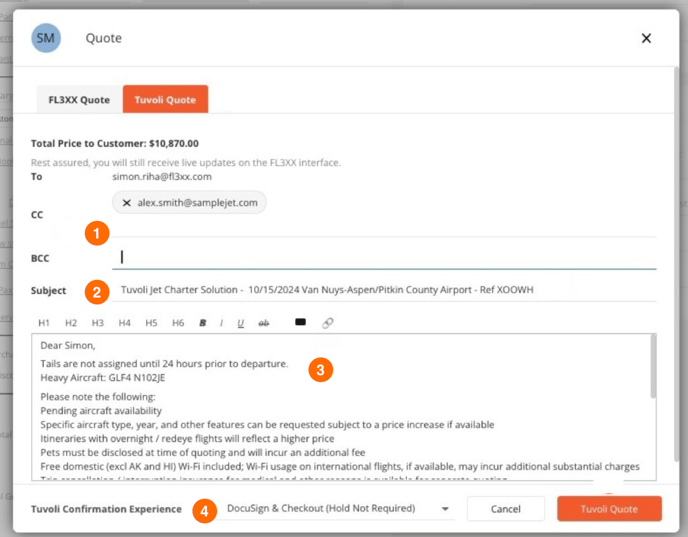688x537 pixels.
Task: Click the recipient simon.riha@fl3xx.com
Action: (162, 177)
